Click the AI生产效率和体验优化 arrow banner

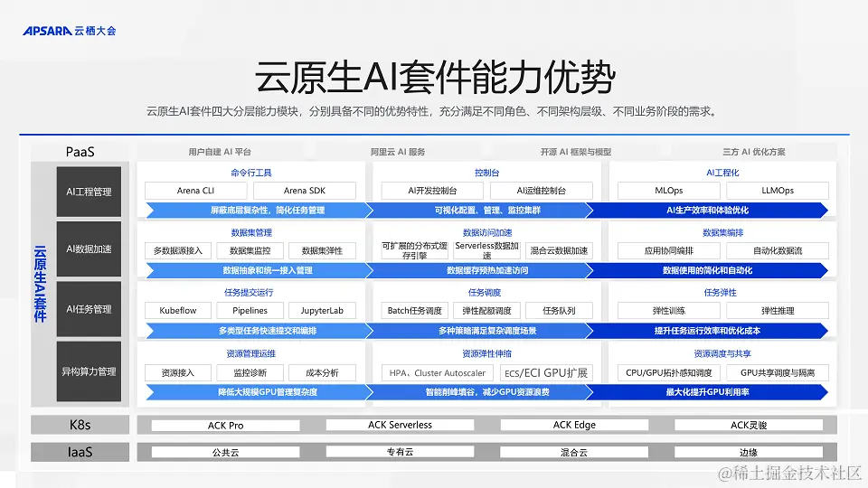click(x=707, y=211)
